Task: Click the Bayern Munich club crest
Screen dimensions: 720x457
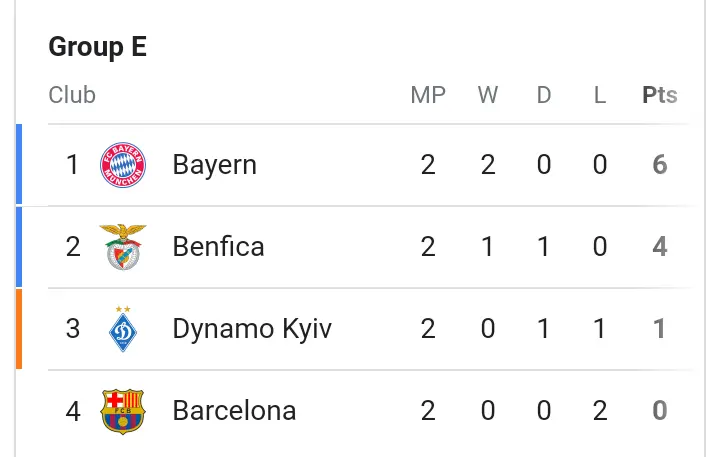Action: [123, 165]
